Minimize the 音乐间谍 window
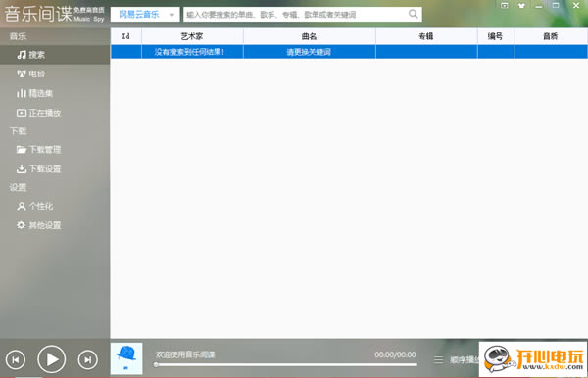 [x=539, y=6]
